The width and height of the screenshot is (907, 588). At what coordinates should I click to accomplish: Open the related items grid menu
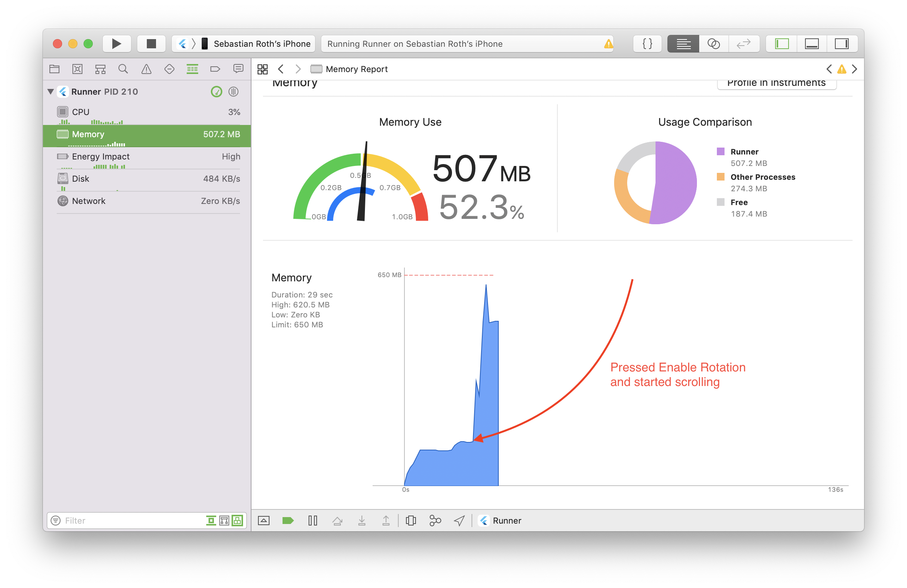[x=263, y=69]
